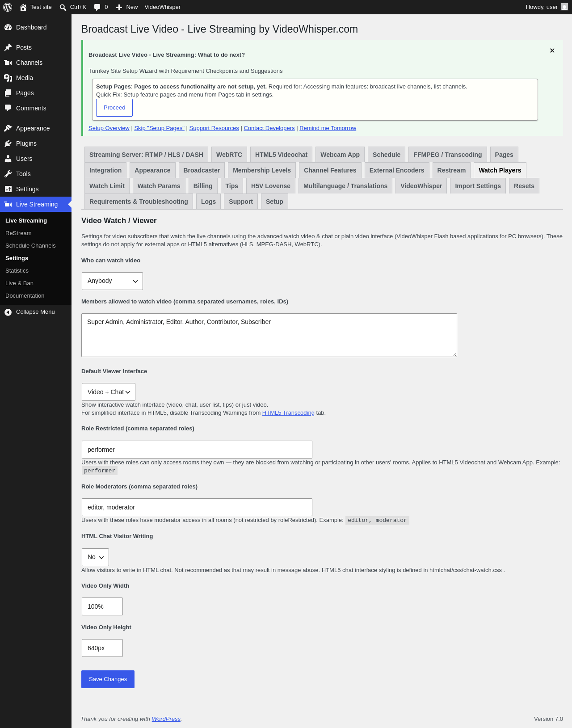Image resolution: width=572 pixels, height=728 pixels.
Task: Click the search magnifier icon in admin bar
Action: (x=63, y=7)
